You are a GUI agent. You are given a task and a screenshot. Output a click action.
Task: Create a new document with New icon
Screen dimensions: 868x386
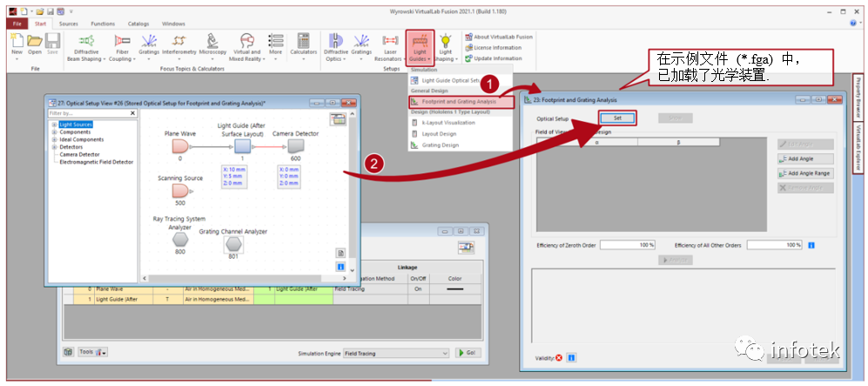pos(17,46)
